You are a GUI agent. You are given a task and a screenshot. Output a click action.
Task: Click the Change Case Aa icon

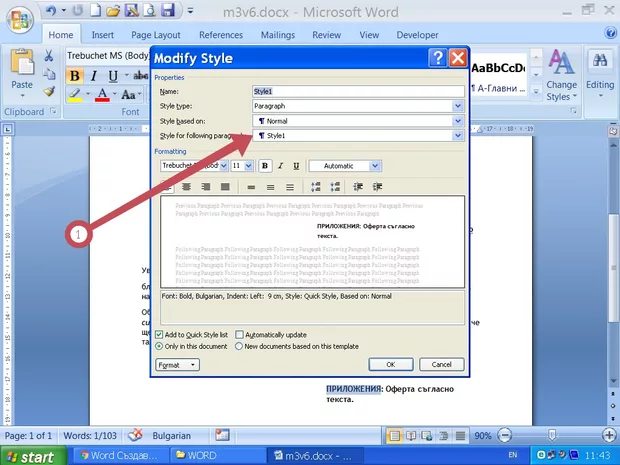tap(128, 95)
